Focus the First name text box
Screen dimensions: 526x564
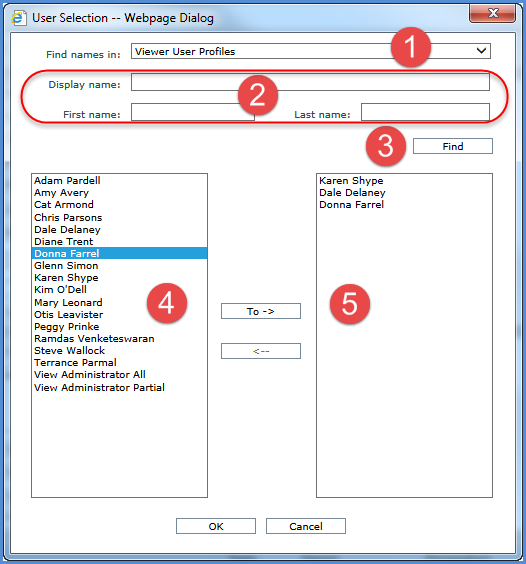click(x=193, y=112)
